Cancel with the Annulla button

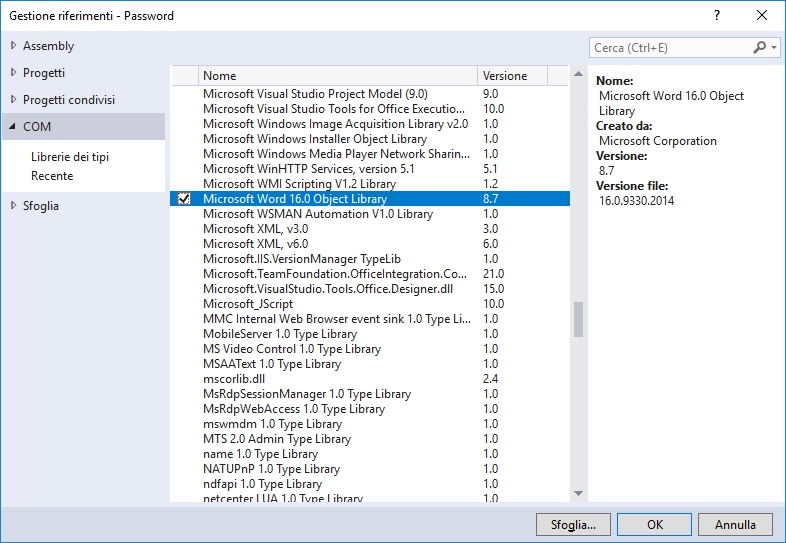click(x=735, y=524)
